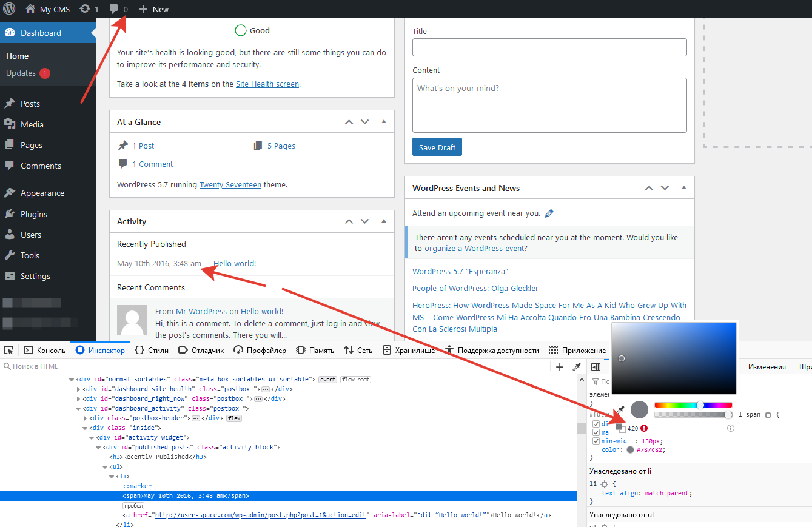Click the Title input field
This screenshot has height=527, width=812.
(549, 47)
